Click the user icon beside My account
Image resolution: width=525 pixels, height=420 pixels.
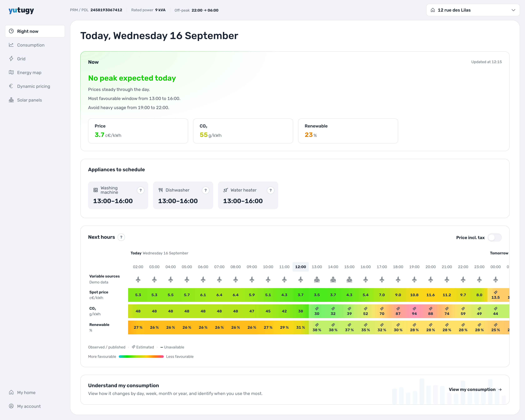pyautogui.click(x=11, y=406)
